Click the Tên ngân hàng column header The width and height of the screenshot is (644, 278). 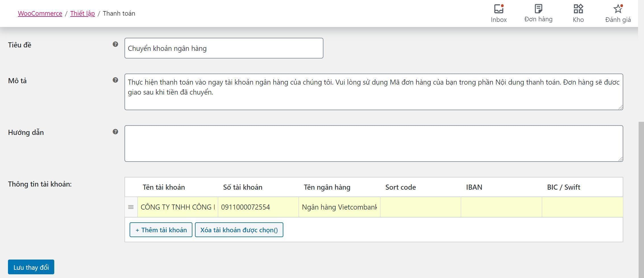click(327, 187)
